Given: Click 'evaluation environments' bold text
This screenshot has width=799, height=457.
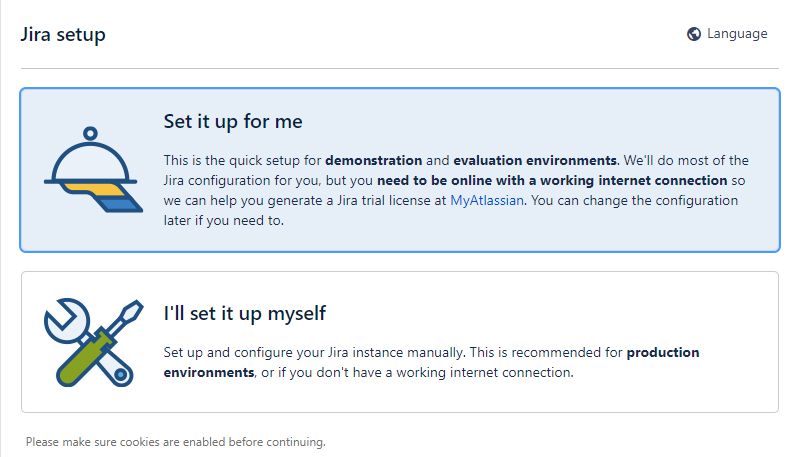Looking at the screenshot, I should point(535,160).
